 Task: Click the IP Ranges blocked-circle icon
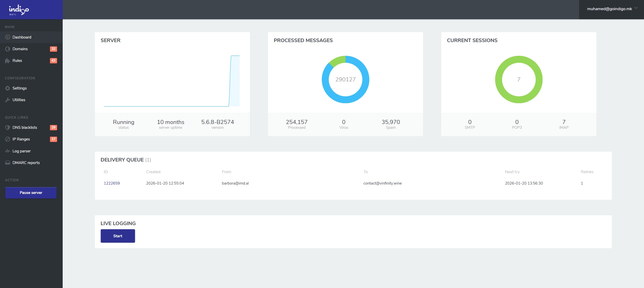pos(8,139)
